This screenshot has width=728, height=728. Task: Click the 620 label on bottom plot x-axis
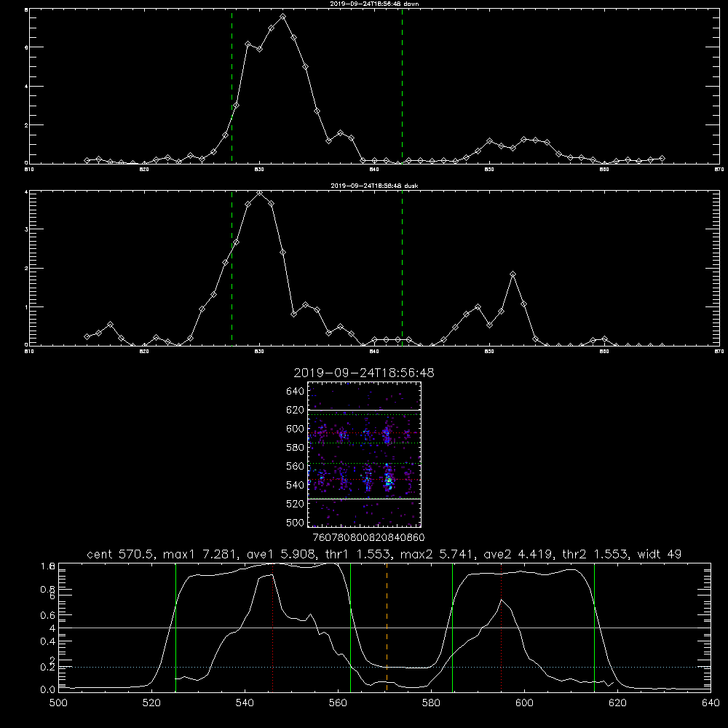(x=617, y=703)
